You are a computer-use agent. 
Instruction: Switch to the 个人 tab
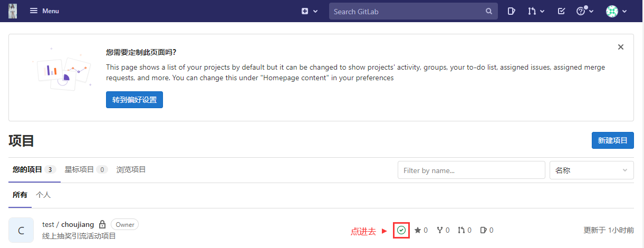pyautogui.click(x=43, y=195)
